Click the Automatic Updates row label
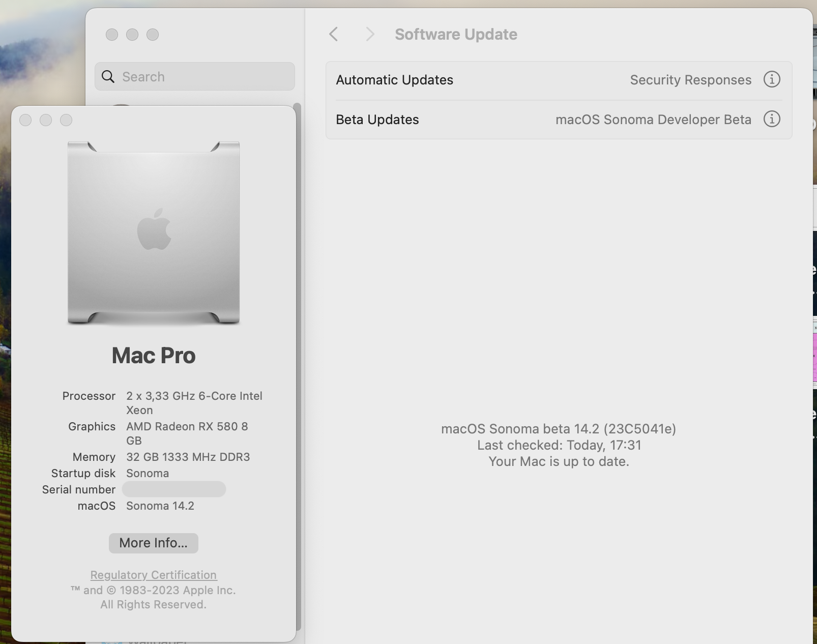Viewport: 817px width, 644px height. 394,80
